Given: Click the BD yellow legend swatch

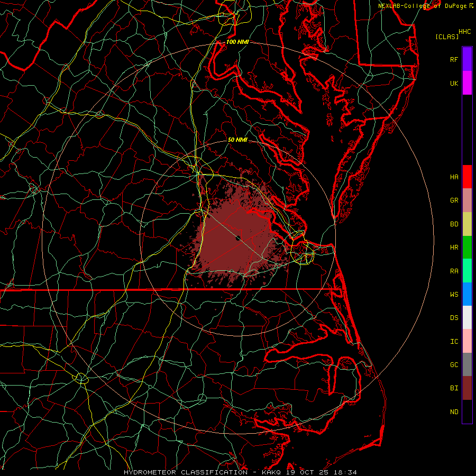Looking at the screenshot, I should coord(467,224).
